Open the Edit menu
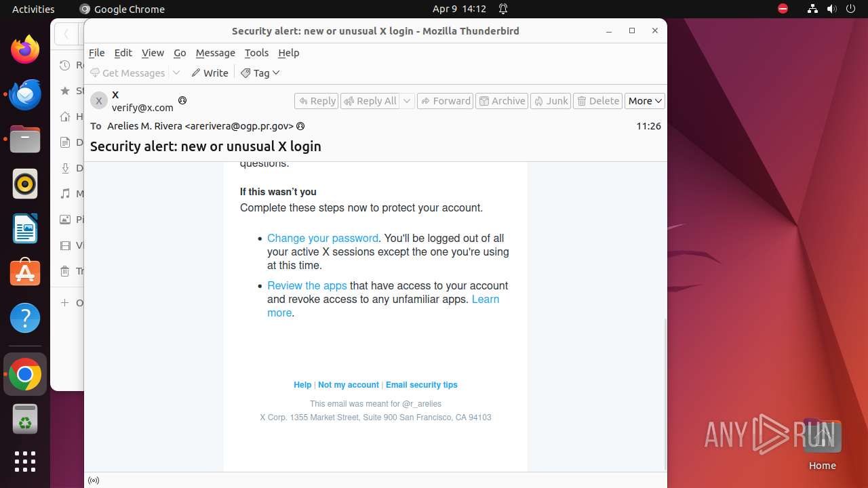868x488 pixels. point(123,53)
